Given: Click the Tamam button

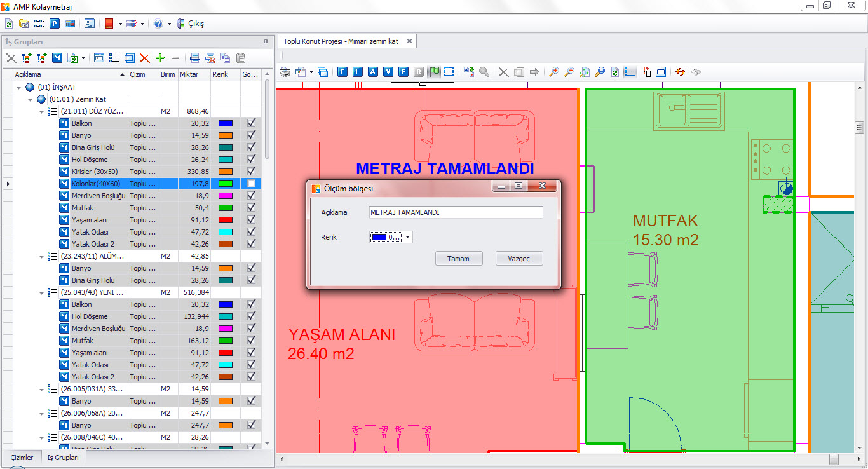Looking at the screenshot, I should tap(459, 259).
